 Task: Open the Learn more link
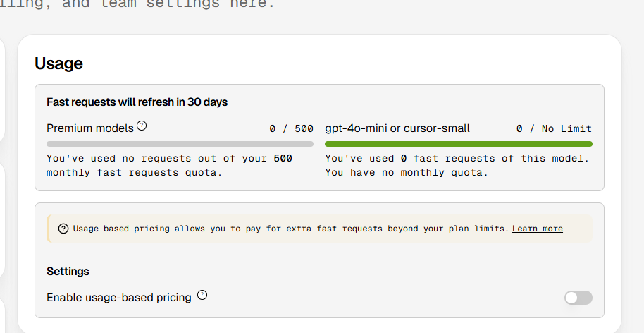point(537,229)
